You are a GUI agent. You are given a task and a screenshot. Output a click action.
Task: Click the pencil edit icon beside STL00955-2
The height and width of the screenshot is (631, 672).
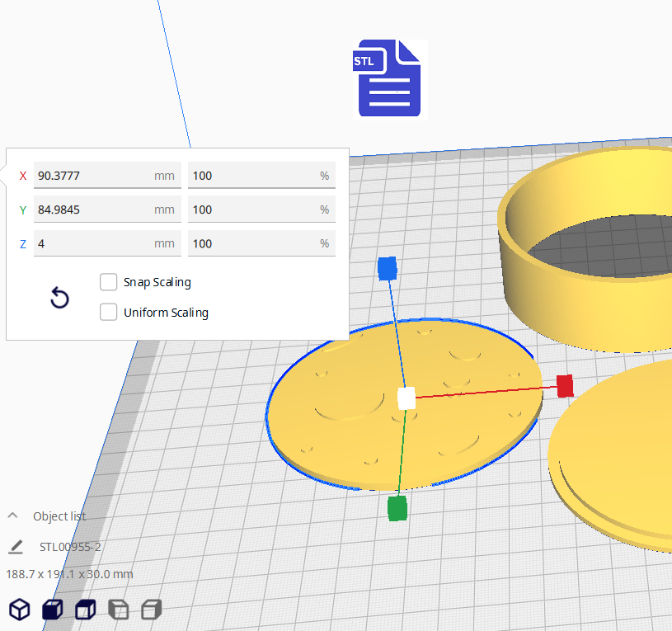pos(16,547)
